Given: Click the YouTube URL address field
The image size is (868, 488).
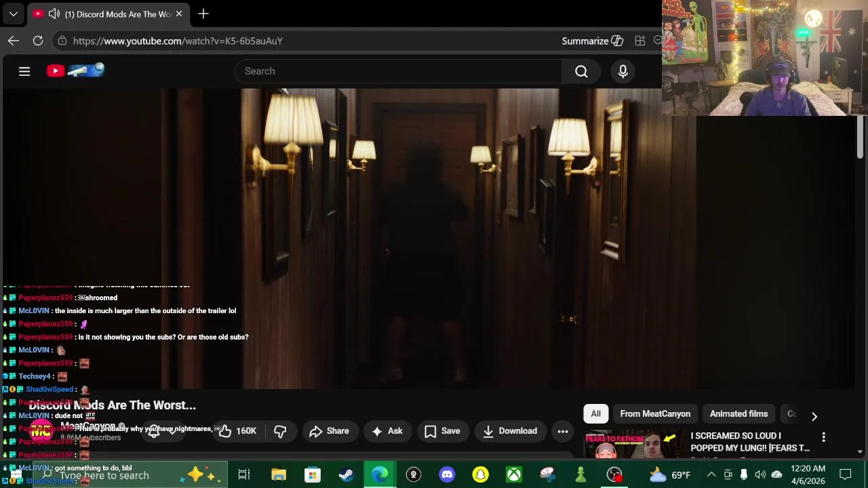Looking at the screenshot, I should (178, 41).
